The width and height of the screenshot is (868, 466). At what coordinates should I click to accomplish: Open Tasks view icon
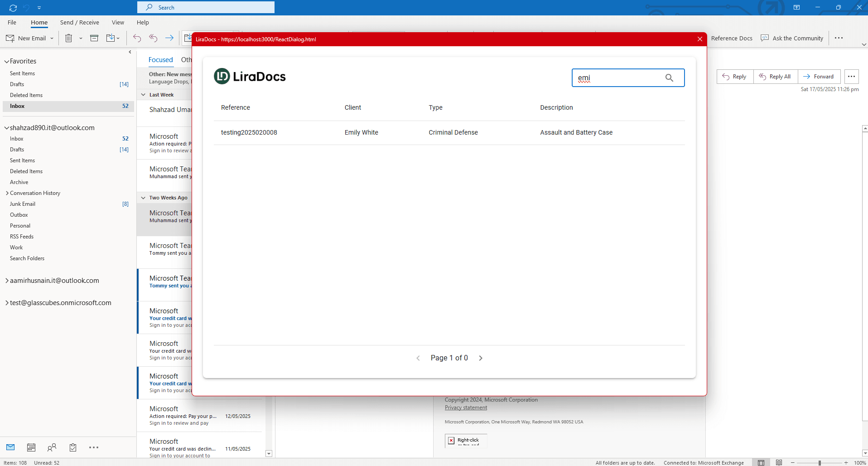point(73,447)
